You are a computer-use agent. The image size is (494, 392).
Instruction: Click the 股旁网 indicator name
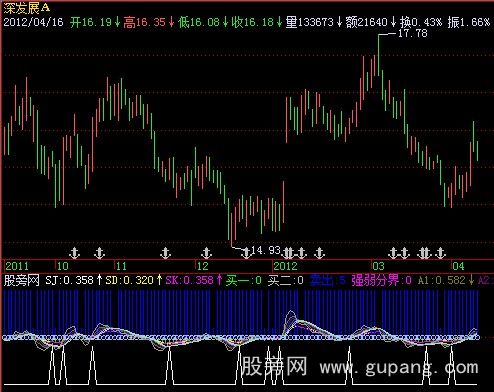pyautogui.click(x=22, y=280)
